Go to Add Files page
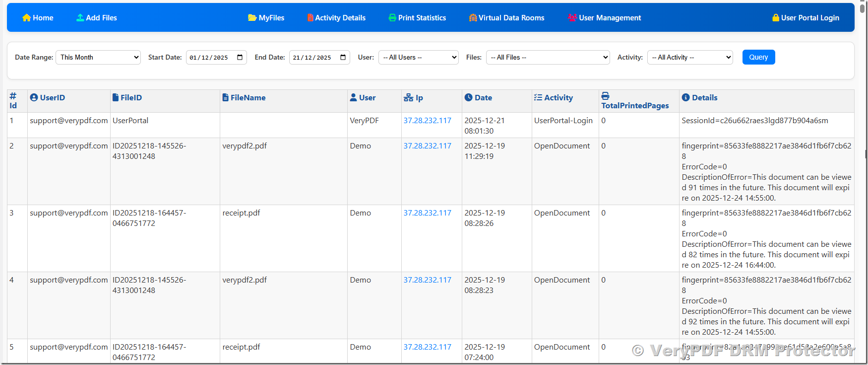The height and width of the screenshot is (365, 868). pyautogui.click(x=97, y=18)
